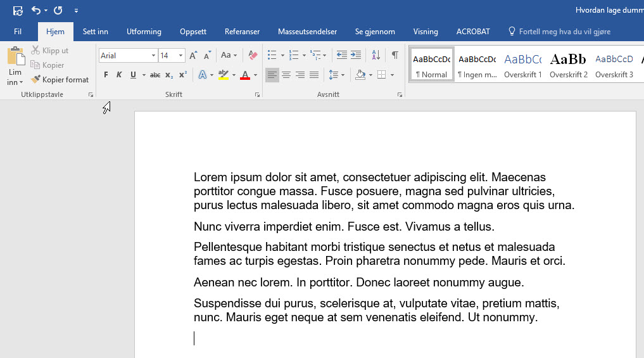This screenshot has width=644, height=358.
Task: Toggle italic formatting (K button)
Action: click(119, 75)
